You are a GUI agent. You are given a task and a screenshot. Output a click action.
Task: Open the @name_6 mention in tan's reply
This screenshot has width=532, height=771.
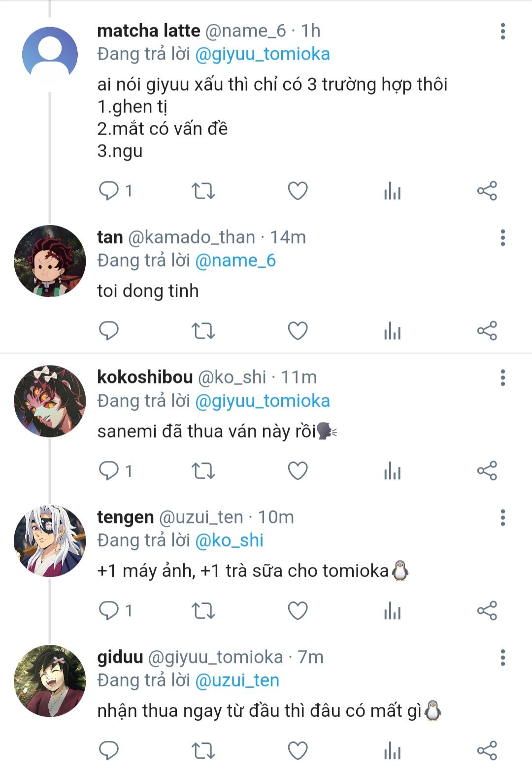coord(235,261)
